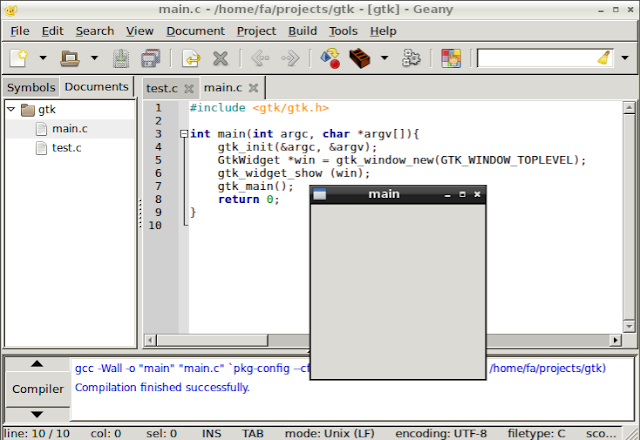Click the Geany lamp icon in title bar
640x440 pixels.
pos(11,10)
